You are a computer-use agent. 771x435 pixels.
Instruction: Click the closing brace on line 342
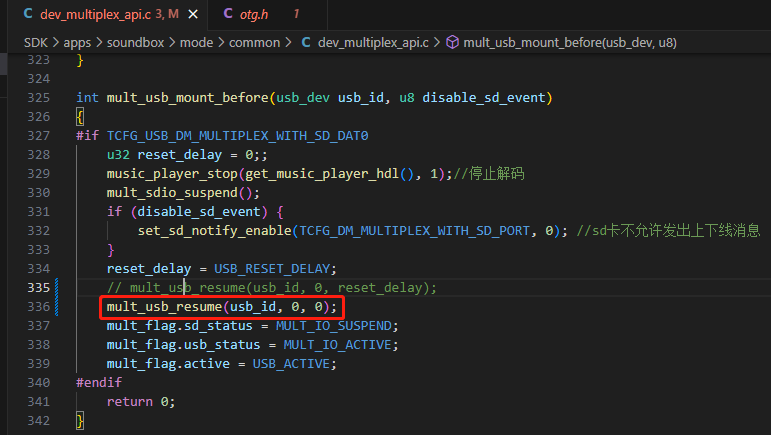click(x=80, y=421)
